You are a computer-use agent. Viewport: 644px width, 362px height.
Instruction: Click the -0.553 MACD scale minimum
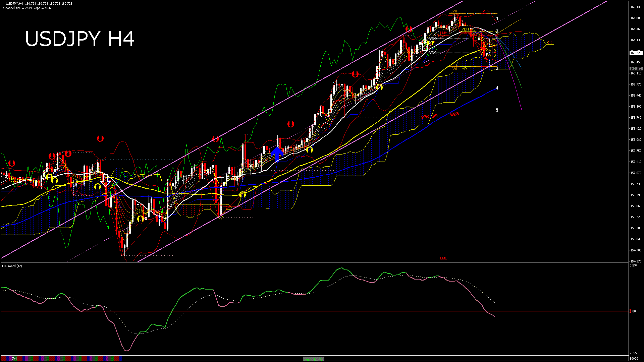(x=634, y=353)
